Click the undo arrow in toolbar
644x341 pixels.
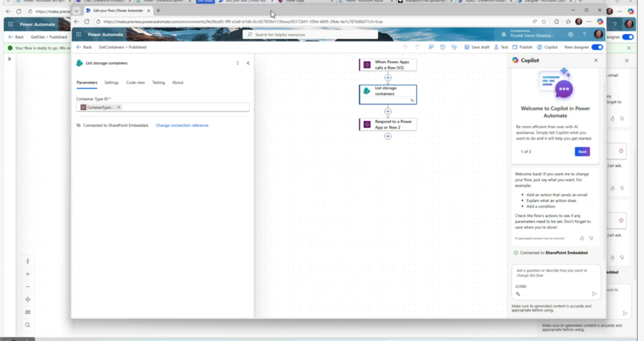tap(406, 47)
